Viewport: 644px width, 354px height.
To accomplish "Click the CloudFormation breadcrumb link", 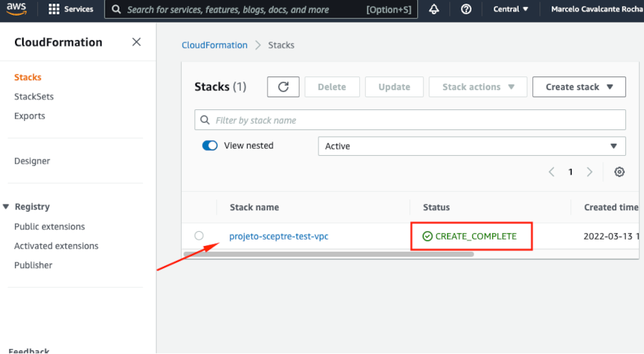I will pos(215,45).
